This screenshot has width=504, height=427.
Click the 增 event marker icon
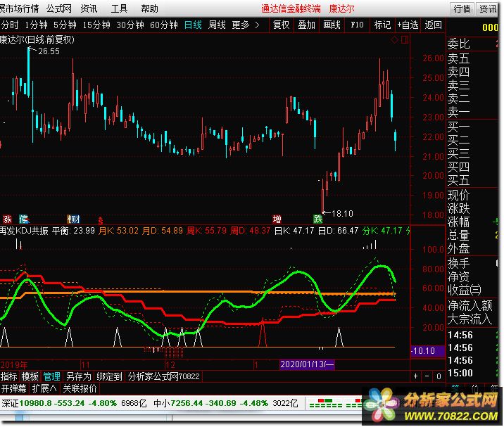[x=277, y=218]
